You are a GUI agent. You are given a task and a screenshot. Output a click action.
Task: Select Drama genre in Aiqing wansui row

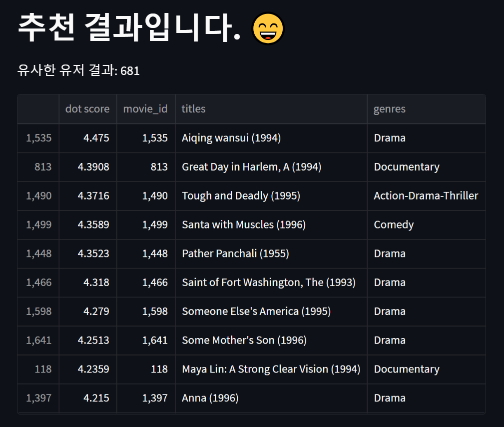coord(427,138)
